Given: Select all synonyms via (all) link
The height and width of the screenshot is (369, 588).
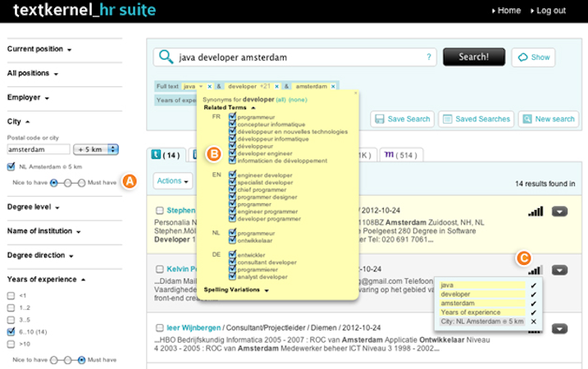Looking at the screenshot, I should coord(280,100).
